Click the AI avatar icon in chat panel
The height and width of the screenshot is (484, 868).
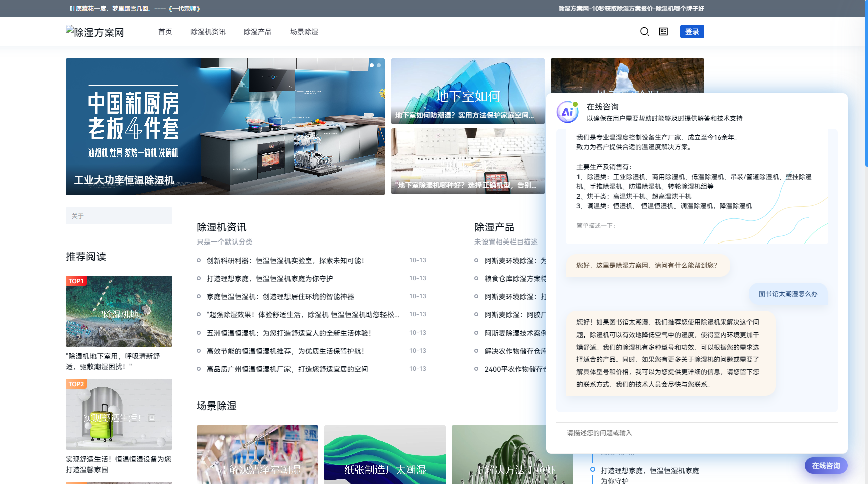[x=567, y=112]
